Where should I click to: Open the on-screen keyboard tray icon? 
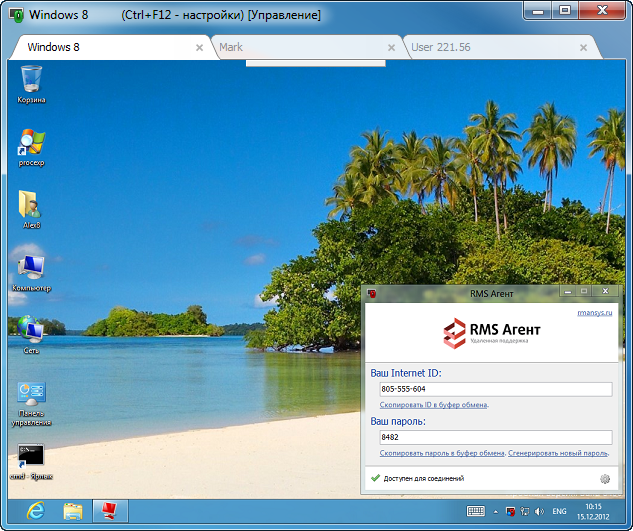point(476,511)
